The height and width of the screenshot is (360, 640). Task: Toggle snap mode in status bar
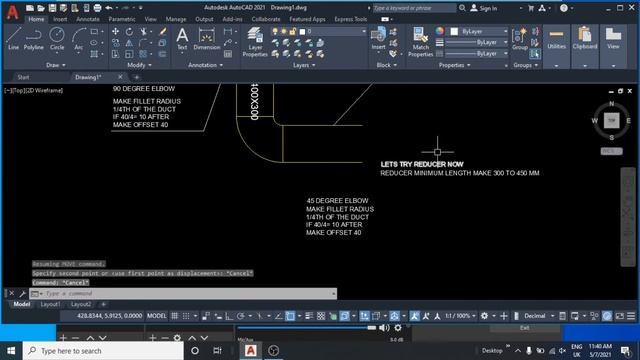pos(186,316)
